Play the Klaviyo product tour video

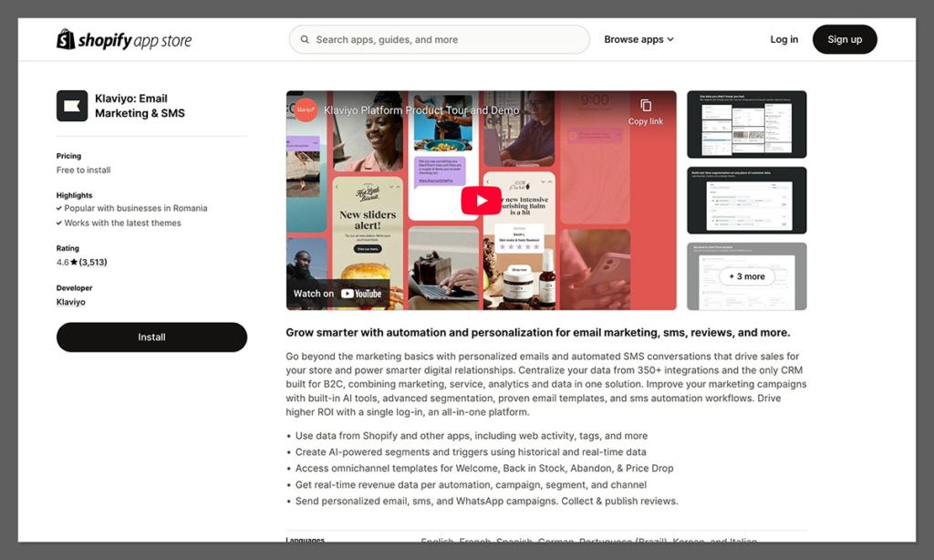[x=481, y=200]
